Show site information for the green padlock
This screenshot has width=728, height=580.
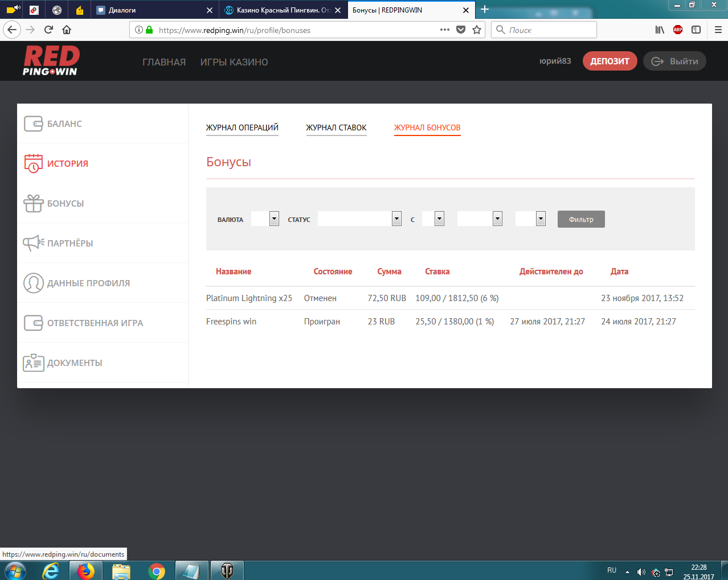[149, 30]
